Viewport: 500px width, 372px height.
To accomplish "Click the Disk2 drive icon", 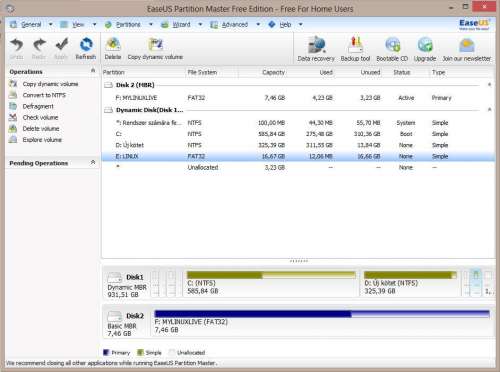I will point(115,316).
